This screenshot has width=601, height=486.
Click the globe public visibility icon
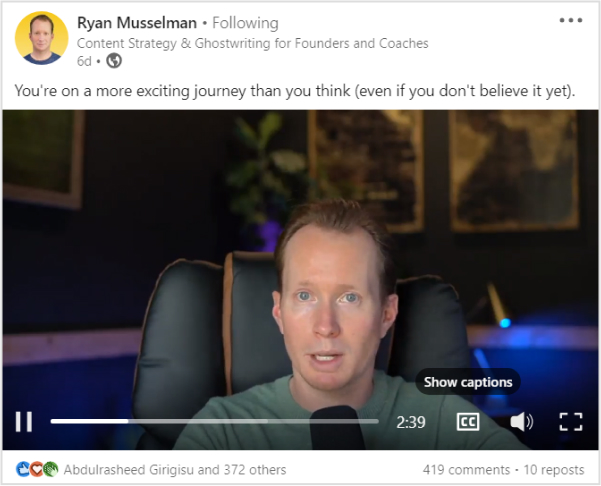click(x=114, y=61)
